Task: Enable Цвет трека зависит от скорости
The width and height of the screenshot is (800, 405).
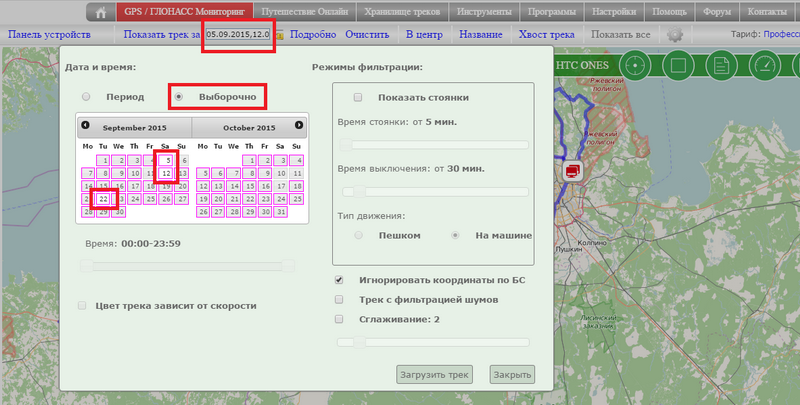Action: point(83,305)
